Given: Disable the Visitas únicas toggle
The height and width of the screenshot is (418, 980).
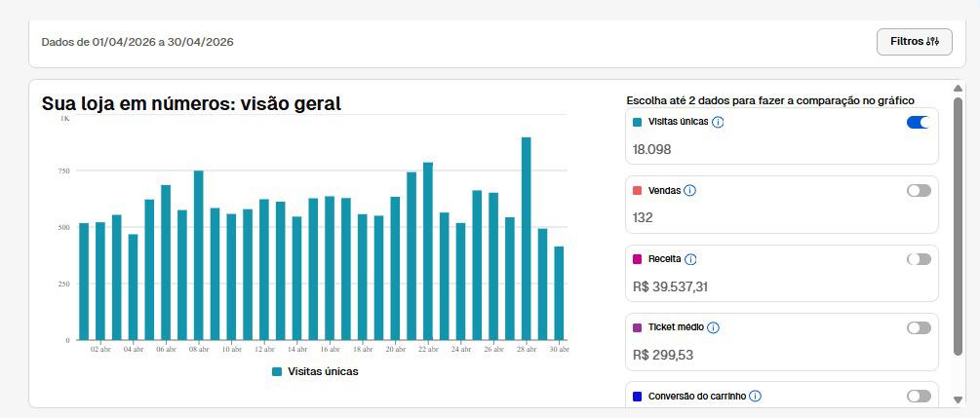Looking at the screenshot, I should [x=919, y=123].
